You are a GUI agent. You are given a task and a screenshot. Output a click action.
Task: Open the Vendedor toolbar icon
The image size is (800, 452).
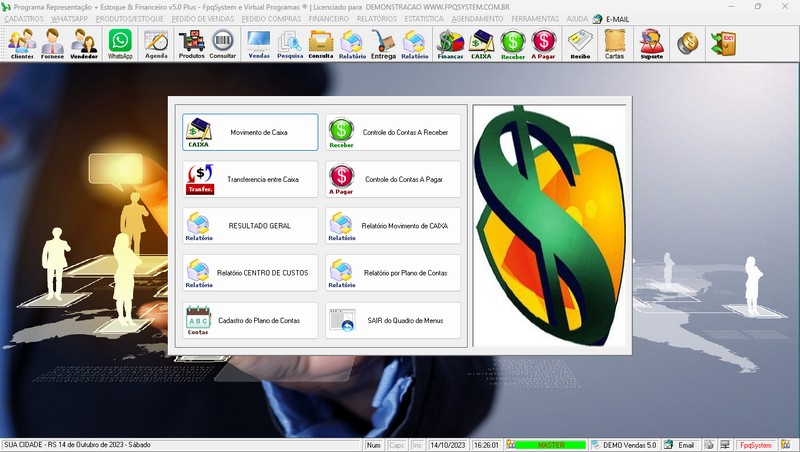click(84, 44)
